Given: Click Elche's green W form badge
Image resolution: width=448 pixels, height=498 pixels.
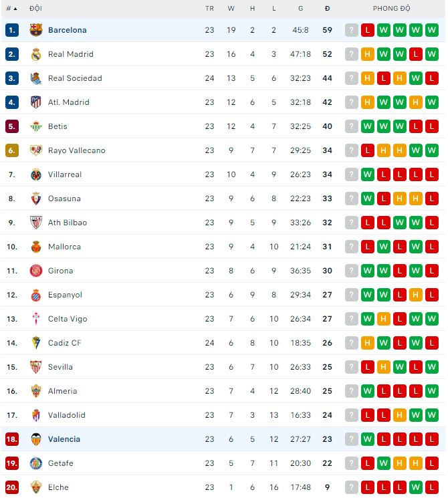Looking at the screenshot, I should pos(416,487).
